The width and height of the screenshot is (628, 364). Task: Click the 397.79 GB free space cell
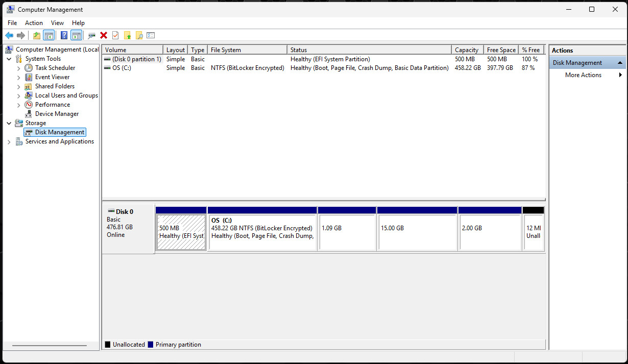pos(500,68)
